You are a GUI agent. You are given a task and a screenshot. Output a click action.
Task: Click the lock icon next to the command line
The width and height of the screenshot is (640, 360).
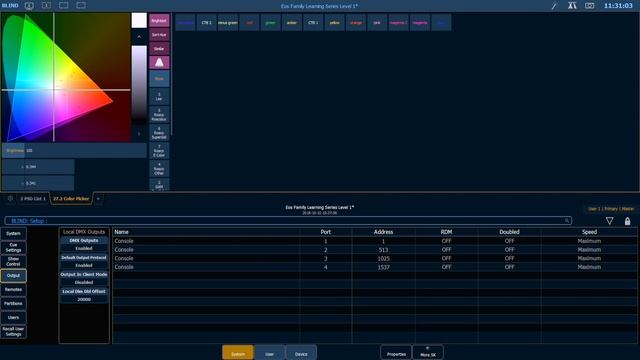coord(627,221)
